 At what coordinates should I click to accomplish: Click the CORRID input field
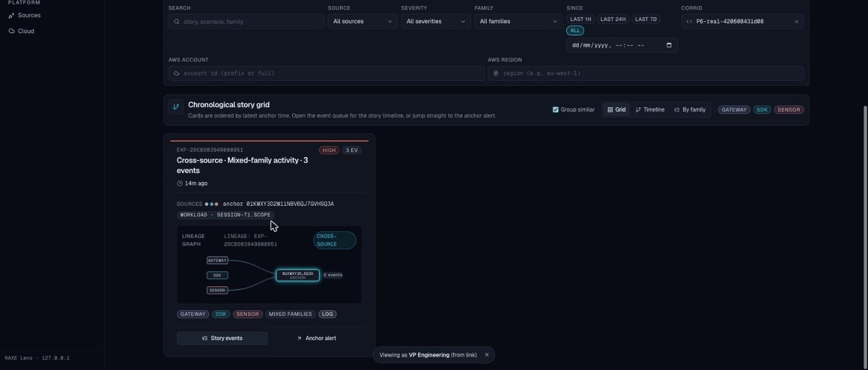click(x=742, y=22)
